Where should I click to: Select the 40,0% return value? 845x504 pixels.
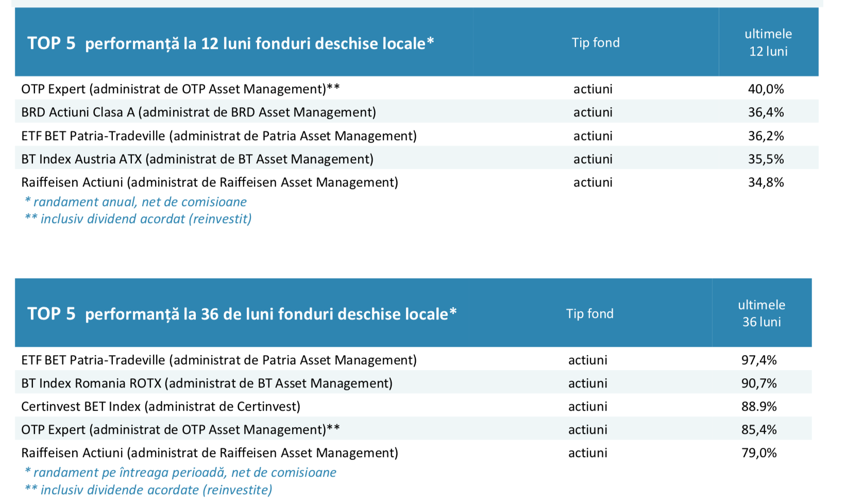[766, 89]
